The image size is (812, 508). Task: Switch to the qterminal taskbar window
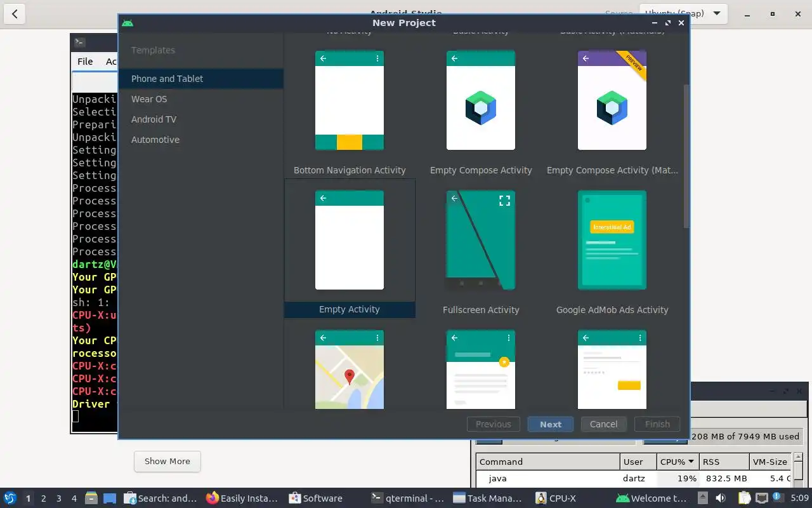408,498
